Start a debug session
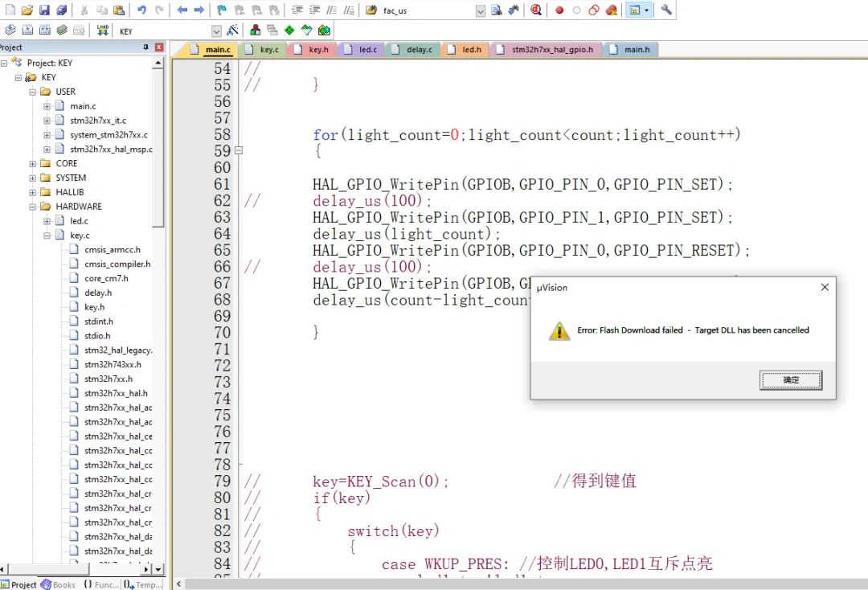 (x=536, y=10)
